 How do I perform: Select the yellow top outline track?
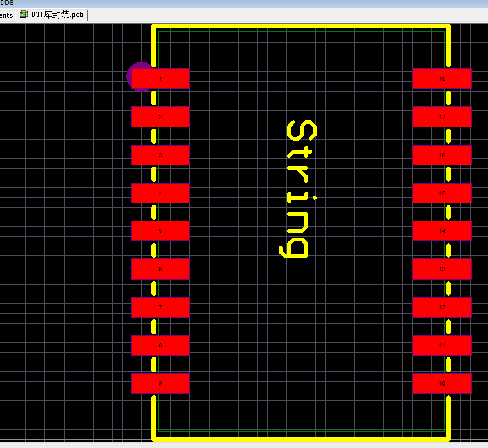(301, 26)
